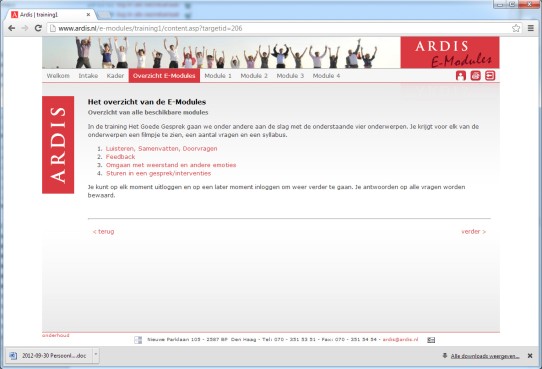Open Module 4 in the navigation
This screenshot has height=369, width=542.
(x=326, y=76)
